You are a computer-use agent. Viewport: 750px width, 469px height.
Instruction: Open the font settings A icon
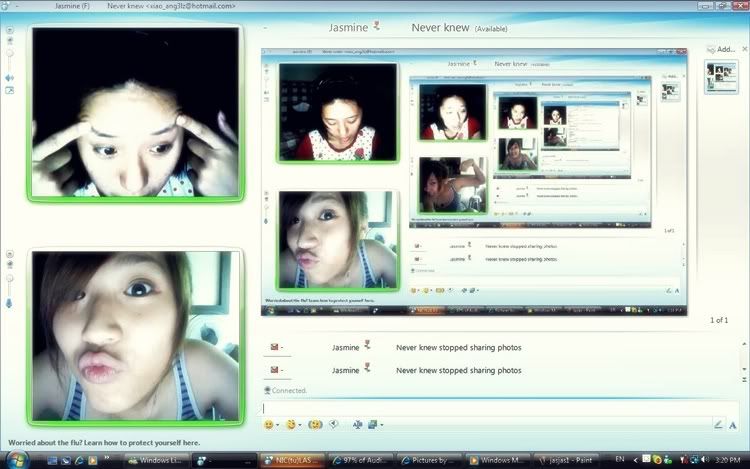pos(733,425)
